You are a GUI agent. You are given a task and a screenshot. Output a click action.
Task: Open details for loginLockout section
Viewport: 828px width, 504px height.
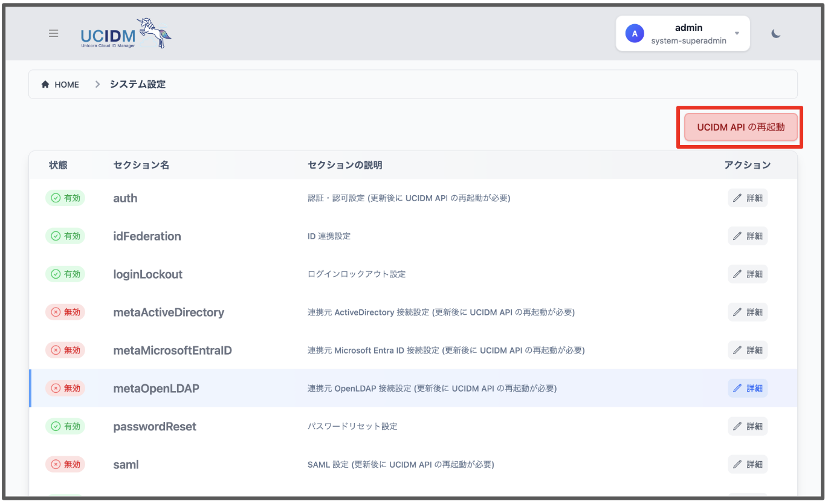(748, 274)
